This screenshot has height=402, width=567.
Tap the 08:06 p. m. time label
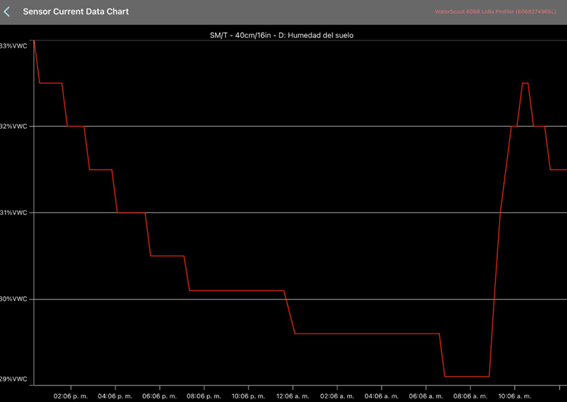[x=204, y=396]
